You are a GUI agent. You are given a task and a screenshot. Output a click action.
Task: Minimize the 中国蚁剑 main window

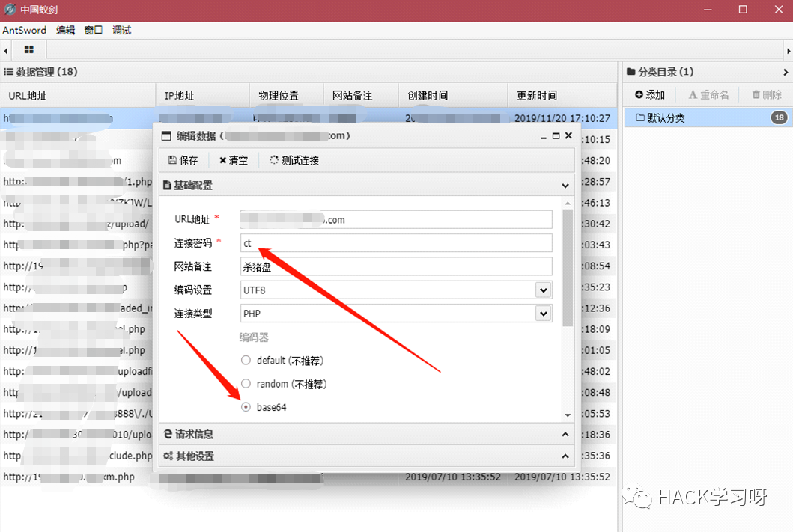click(x=708, y=10)
